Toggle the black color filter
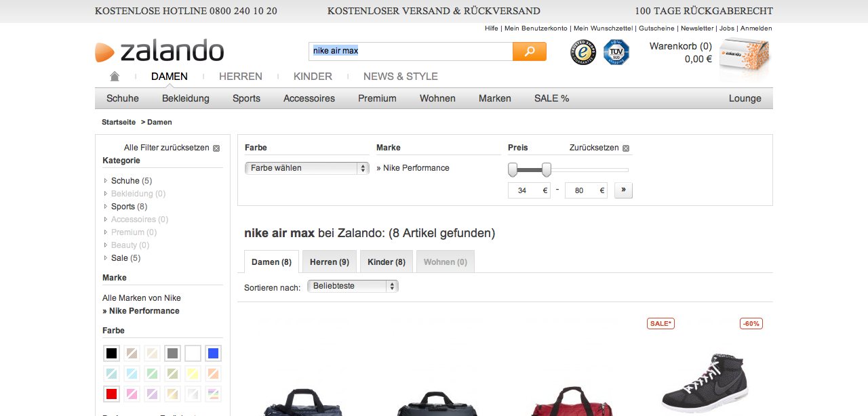The height and width of the screenshot is (416, 868). [x=112, y=354]
